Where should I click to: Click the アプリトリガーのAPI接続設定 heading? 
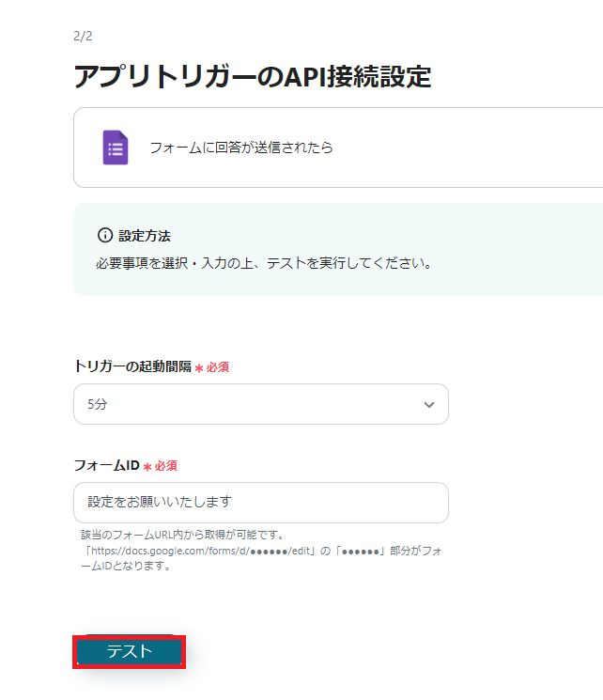click(252, 76)
